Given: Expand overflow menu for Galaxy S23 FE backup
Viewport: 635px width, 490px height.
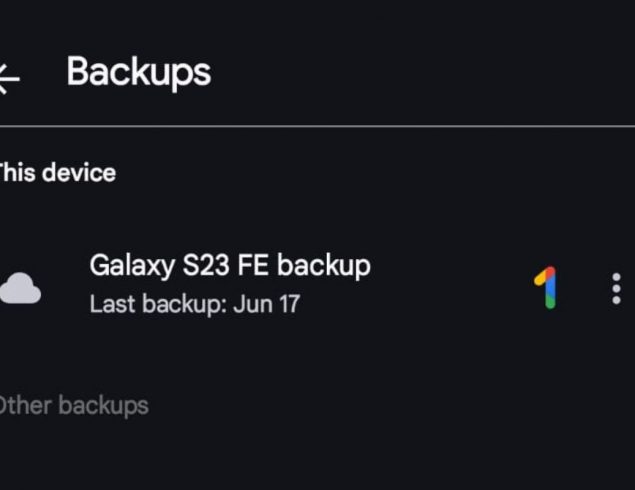Looking at the screenshot, I should (615, 288).
